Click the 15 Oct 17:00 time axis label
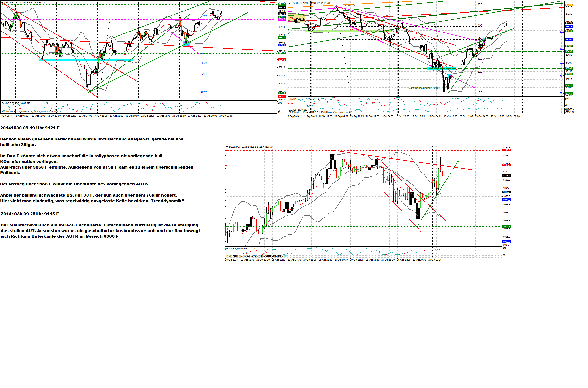The height and width of the screenshot is (388, 588). click(x=85, y=116)
